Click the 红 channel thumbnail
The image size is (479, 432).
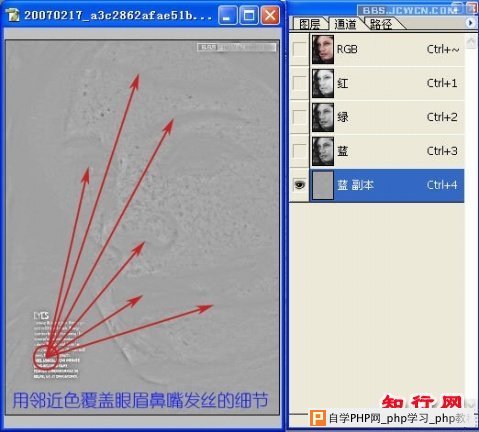coord(323,83)
